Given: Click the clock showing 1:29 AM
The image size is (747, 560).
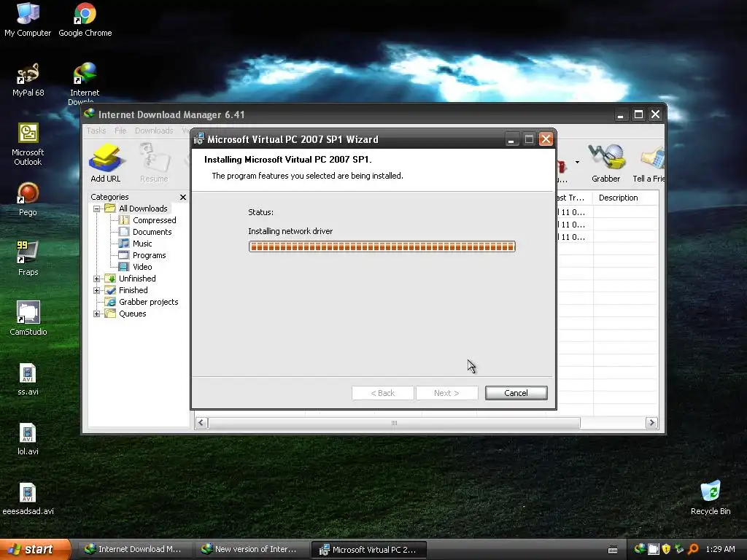Looking at the screenshot, I should click(x=720, y=549).
